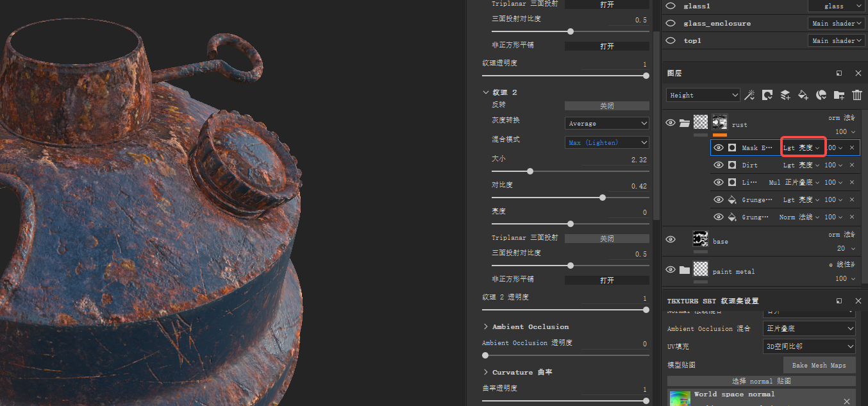Delete selected layer using trash icon
The height and width of the screenshot is (406, 868).
pyautogui.click(x=857, y=95)
